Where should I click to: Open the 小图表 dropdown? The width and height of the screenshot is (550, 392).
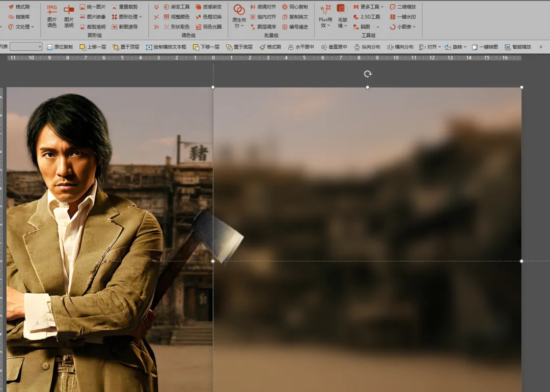pos(403,26)
